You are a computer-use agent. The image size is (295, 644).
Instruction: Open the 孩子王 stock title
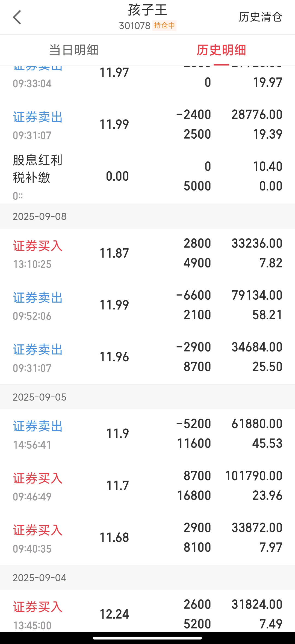(x=147, y=10)
